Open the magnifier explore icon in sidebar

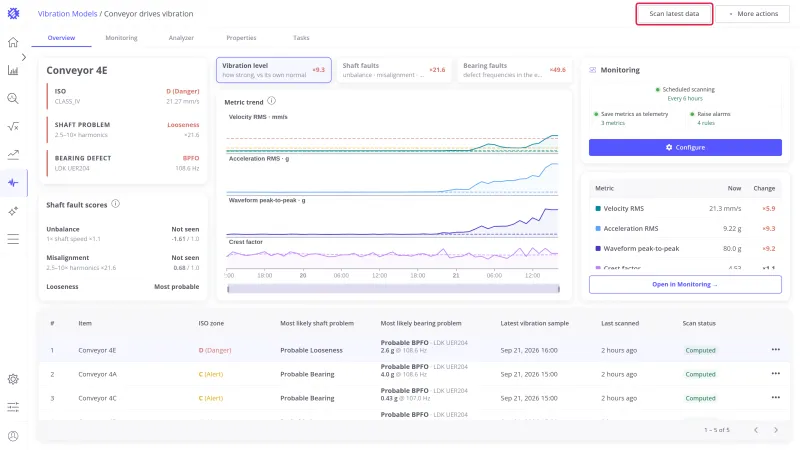click(x=13, y=98)
